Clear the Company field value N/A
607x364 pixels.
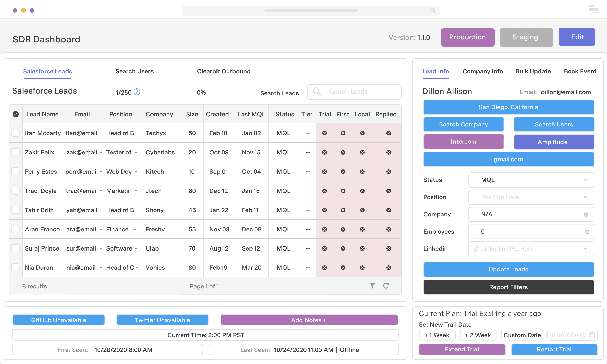(x=586, y=214)
